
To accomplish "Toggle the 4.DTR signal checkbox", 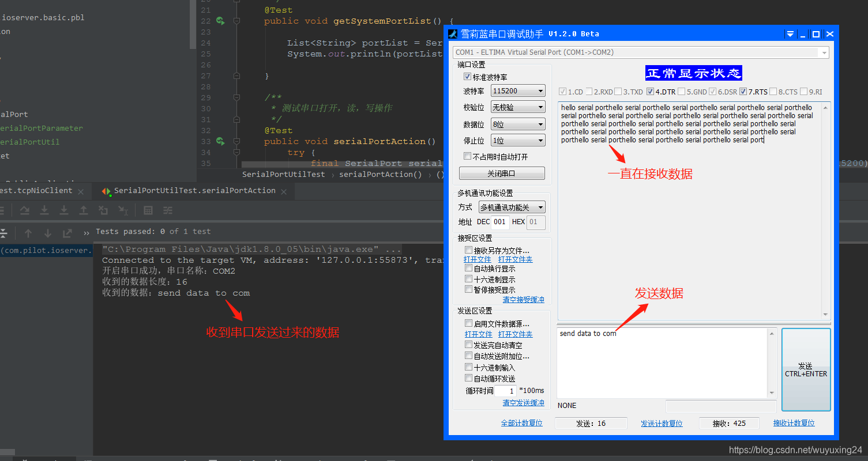I will point(651,92).
